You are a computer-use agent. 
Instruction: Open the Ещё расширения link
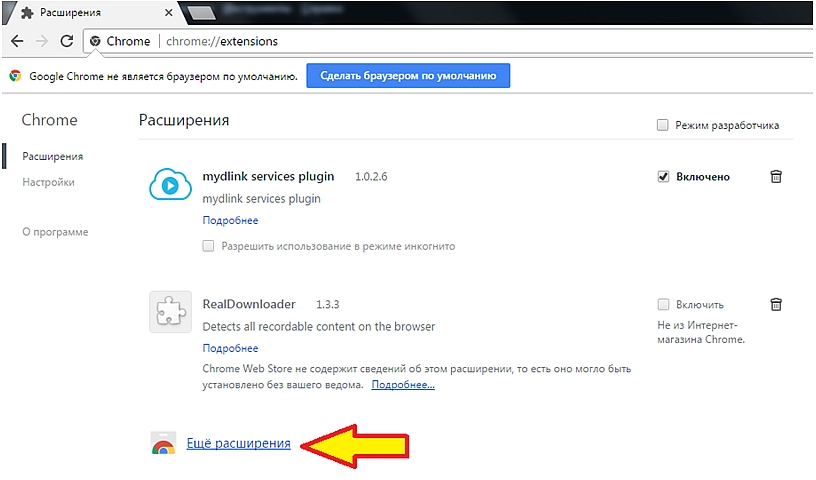[238, 443]
